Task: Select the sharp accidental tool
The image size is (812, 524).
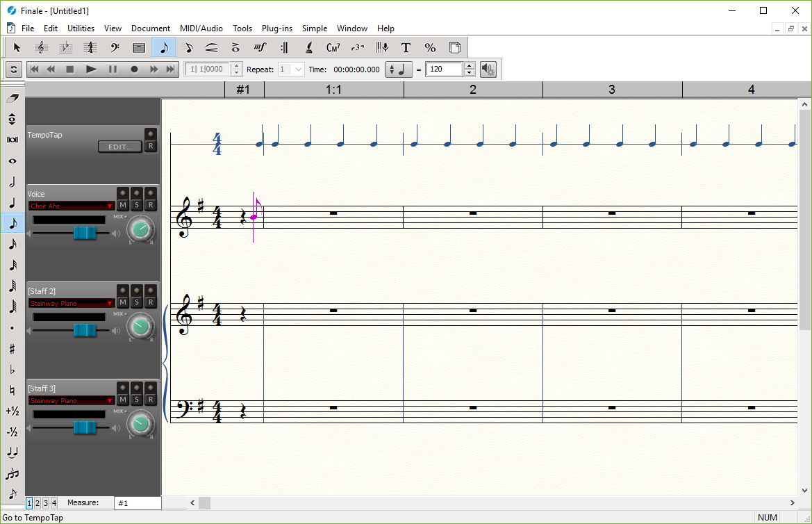Action: tap(13, 349)
